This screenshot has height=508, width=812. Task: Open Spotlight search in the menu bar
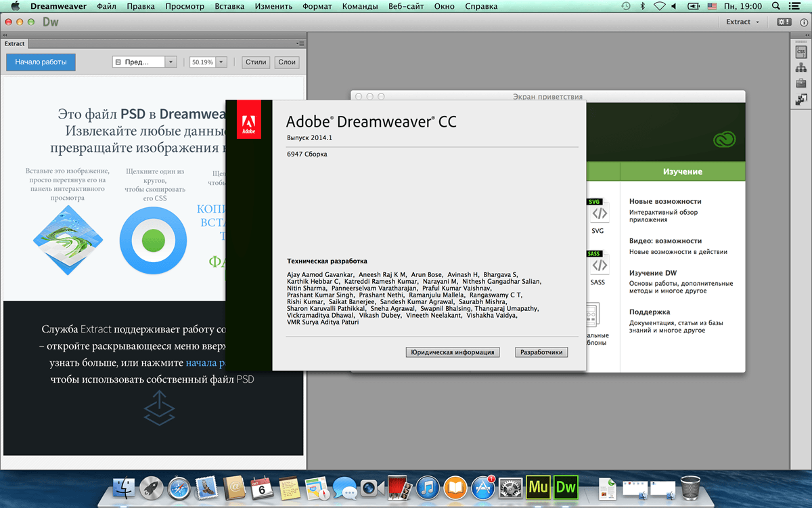[x=777, y=6]
